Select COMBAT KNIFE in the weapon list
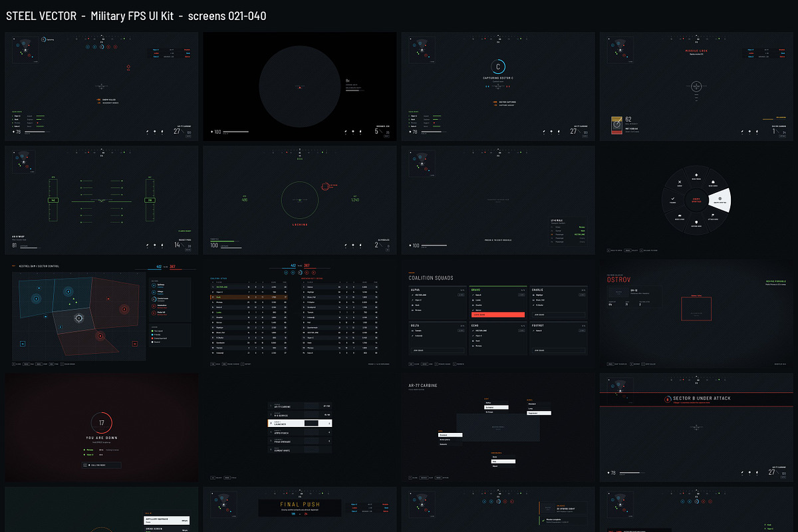The height and width of the screenshot is (532, 798). tap(300, 450)
